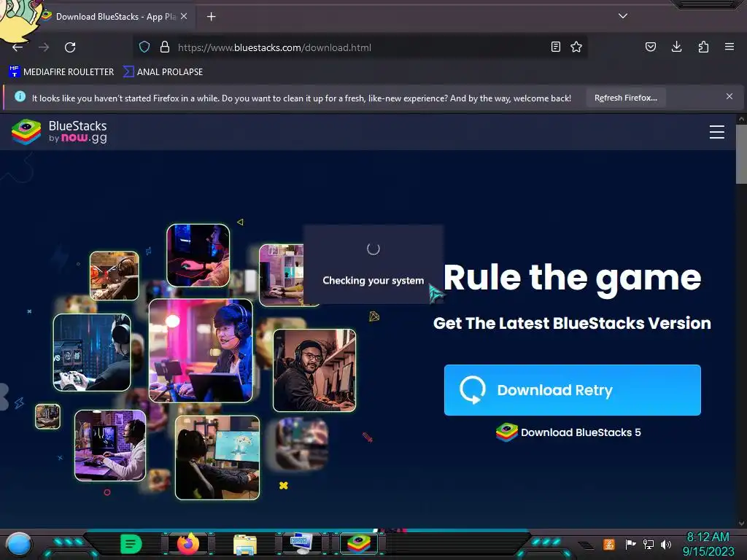Open File Explorer from taskbar
This screenshot has width=747, height=560.
[245, 544]
